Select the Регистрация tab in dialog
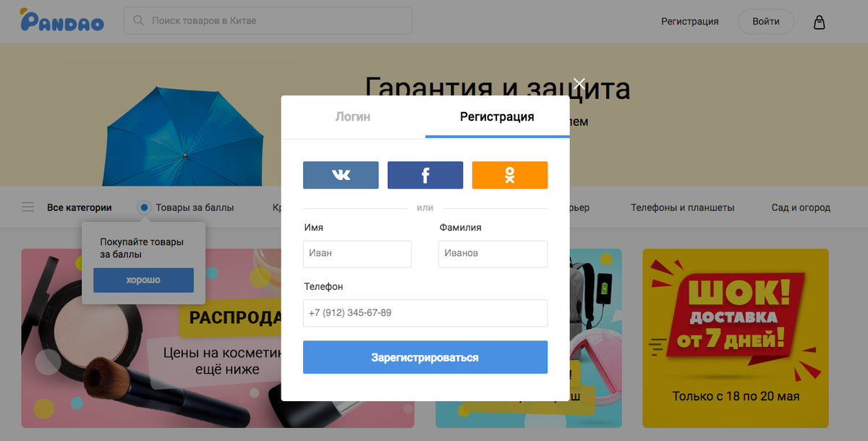Screen dimensions: 868x441 click(x=497, y=116)
